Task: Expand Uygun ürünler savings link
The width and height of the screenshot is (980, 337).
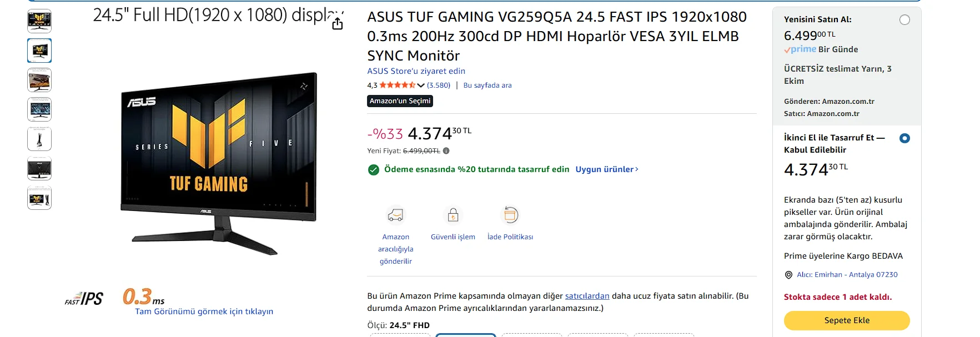Action: (606, 169)
